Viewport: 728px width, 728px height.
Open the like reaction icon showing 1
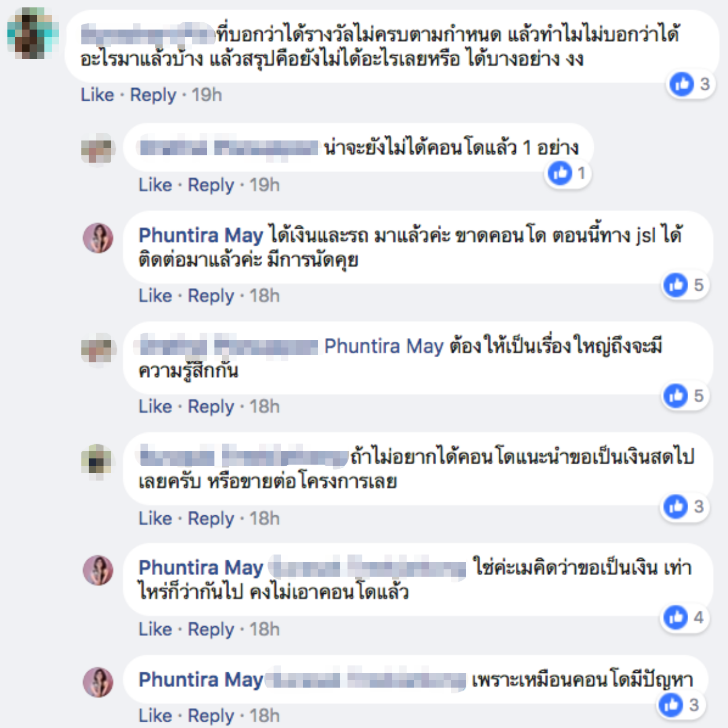560,173
